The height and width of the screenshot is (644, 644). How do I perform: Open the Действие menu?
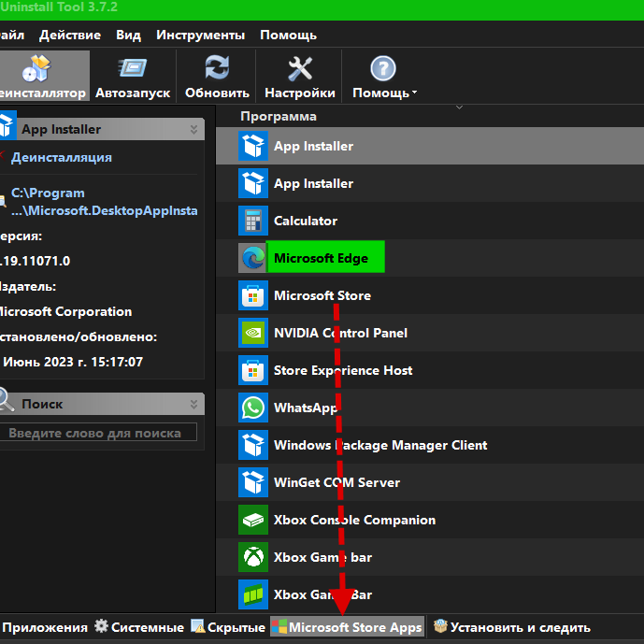pyautogui.click(x=70, y=35)
